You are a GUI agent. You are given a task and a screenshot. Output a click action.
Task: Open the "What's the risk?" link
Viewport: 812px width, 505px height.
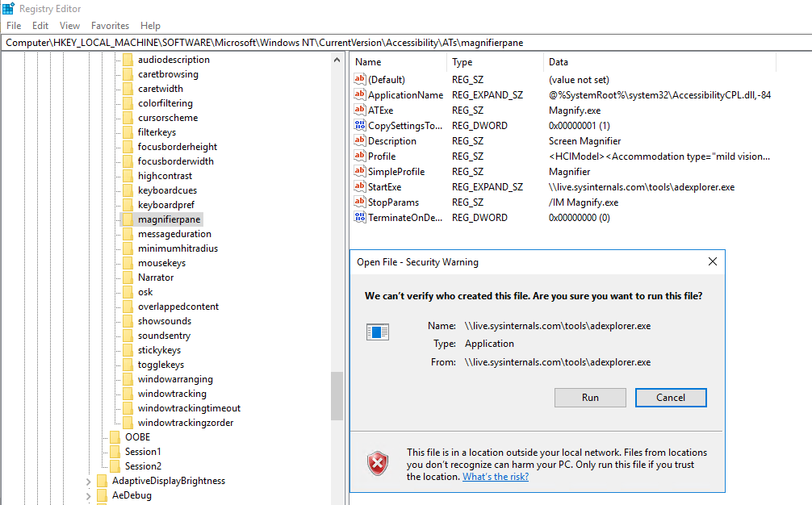496,477
